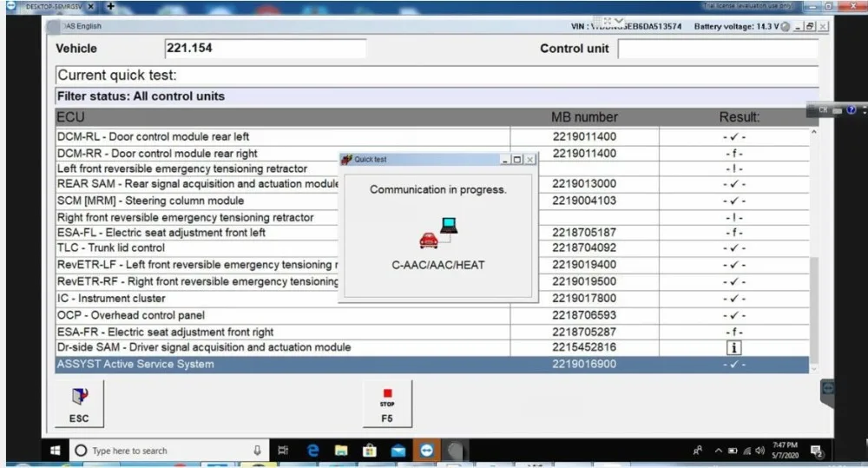The image size is (868, 468).
Task: Click the Result: column header
Action: pos(740,117)
